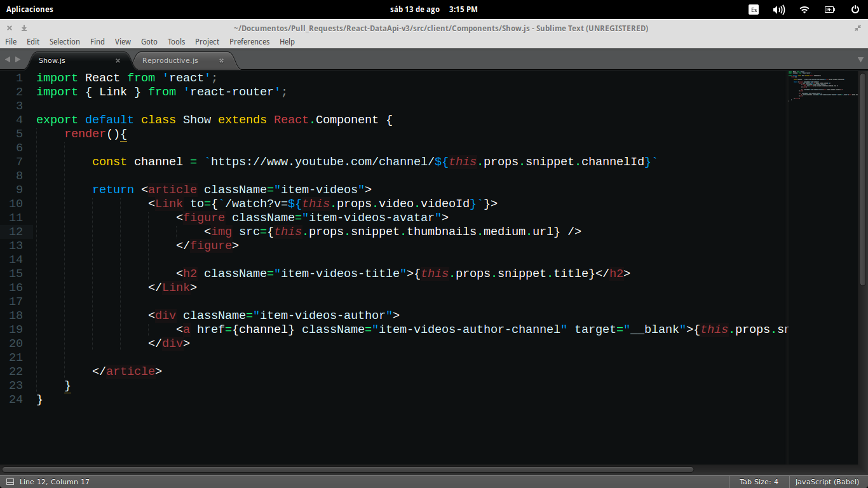Click the title bar download-arrow icon

24,28
